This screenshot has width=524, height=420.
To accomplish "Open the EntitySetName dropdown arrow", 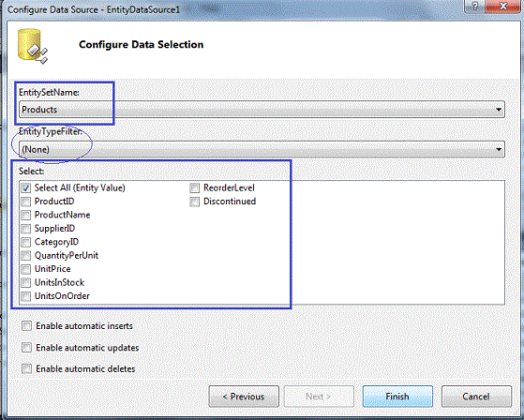I will pos(499,110).
